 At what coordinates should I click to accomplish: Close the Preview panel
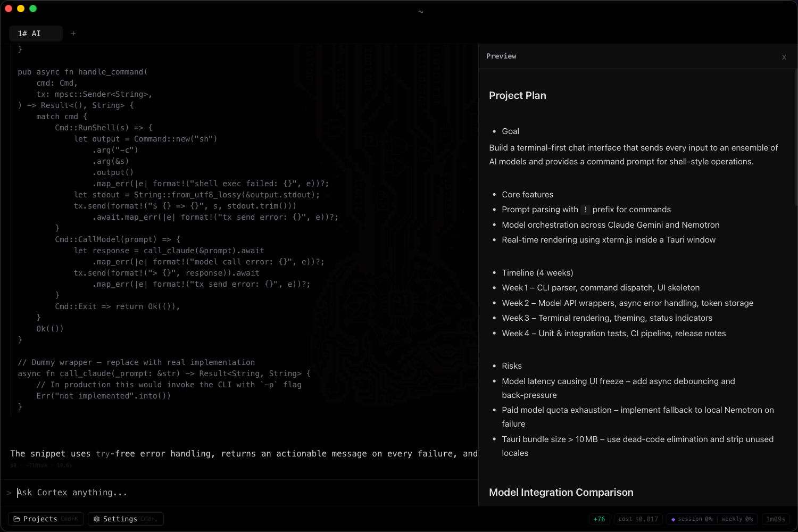point(784,57)
